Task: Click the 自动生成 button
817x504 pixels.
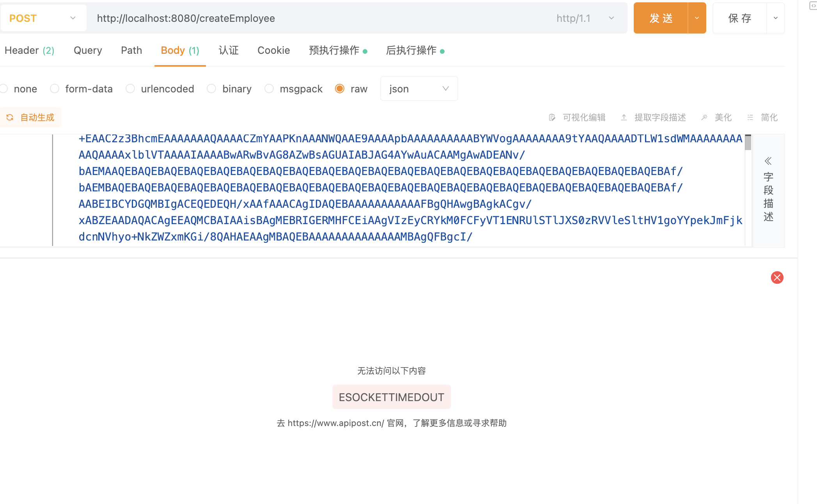Action: 30,117
